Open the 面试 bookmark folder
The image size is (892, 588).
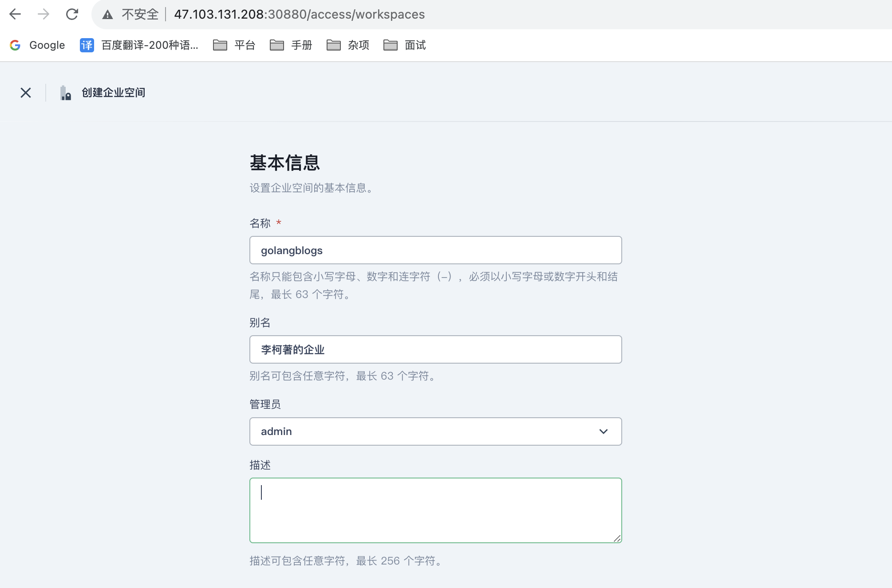point(404,45)
